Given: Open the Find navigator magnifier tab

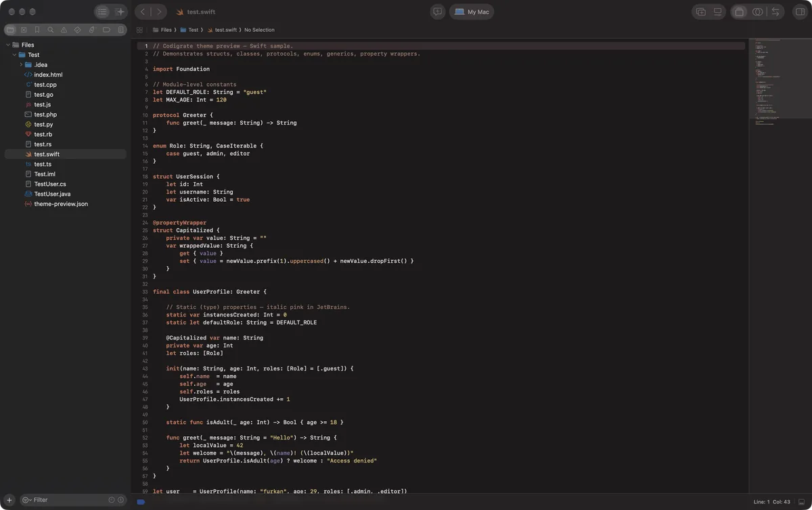Looking at the screenshot, I should tap(51, 30).
